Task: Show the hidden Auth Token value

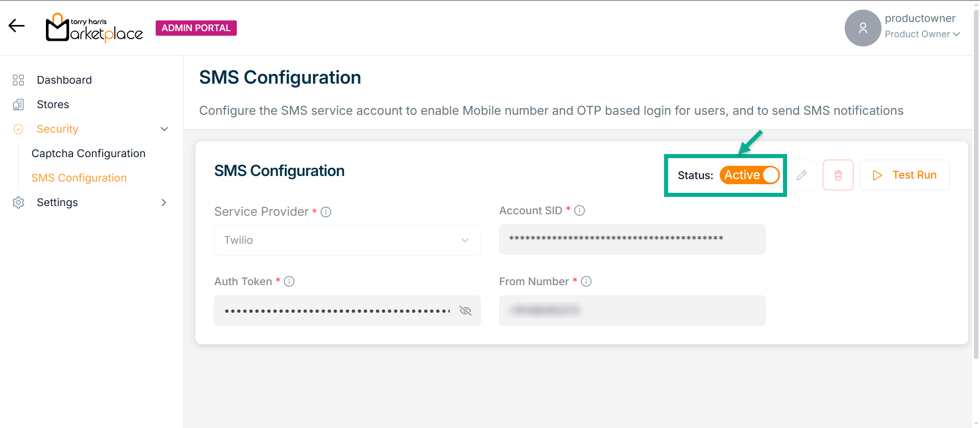Action: click(465, 311)
